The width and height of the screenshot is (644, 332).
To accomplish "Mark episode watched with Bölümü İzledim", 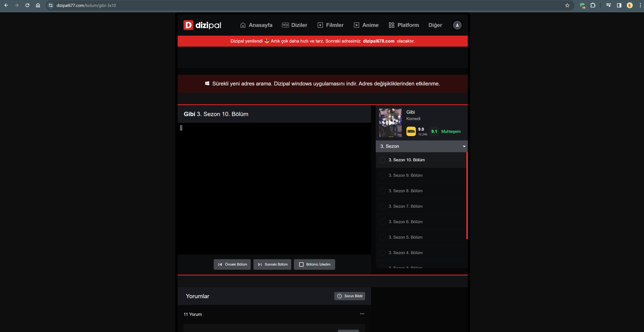I will (x=314, y=264).
